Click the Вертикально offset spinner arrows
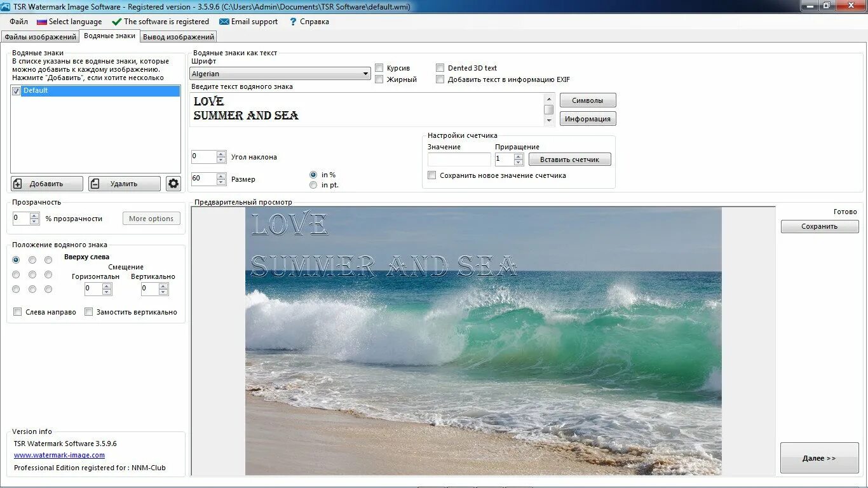The width and height of the screenshot is (868, 488). (163, 289)
